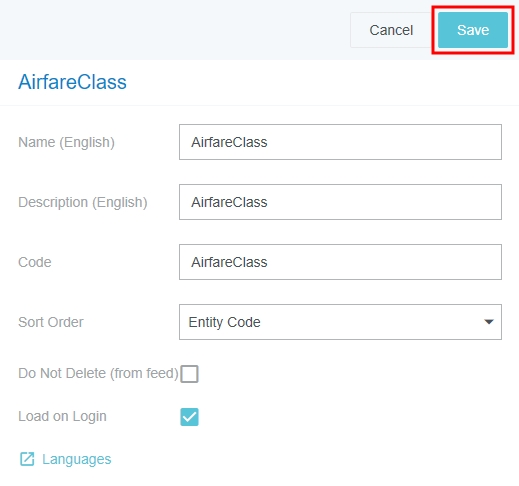Screen dimensions: 519x486
Task: Cancel editing the AirfareClass entity
Action: pyautogui.click(x=391, y=30)
